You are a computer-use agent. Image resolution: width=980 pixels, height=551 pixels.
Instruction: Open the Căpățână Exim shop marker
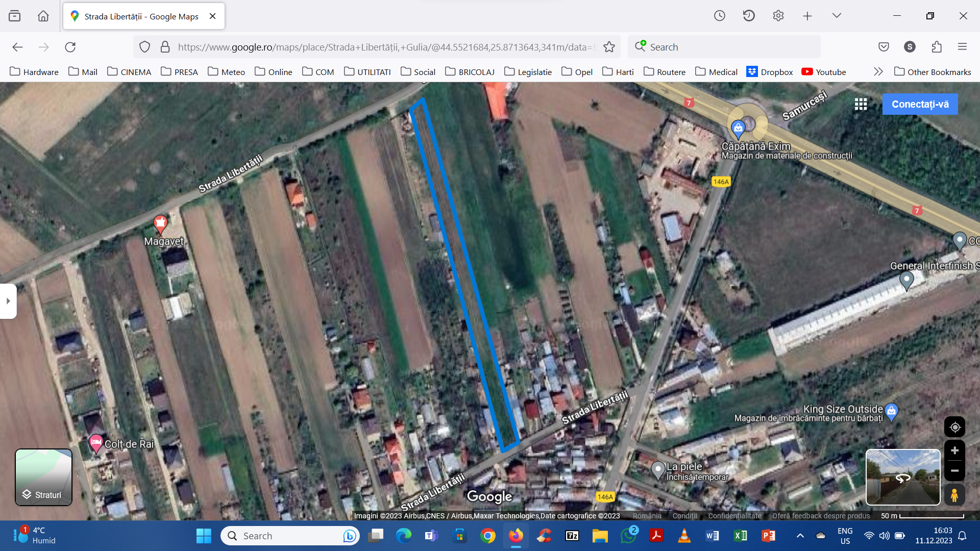[738, 127]
